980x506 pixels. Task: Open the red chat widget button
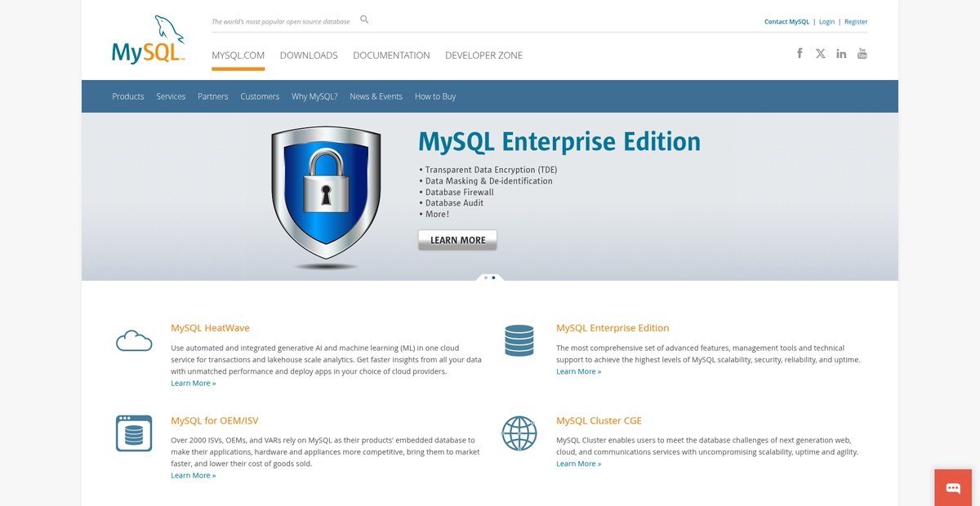953,487
